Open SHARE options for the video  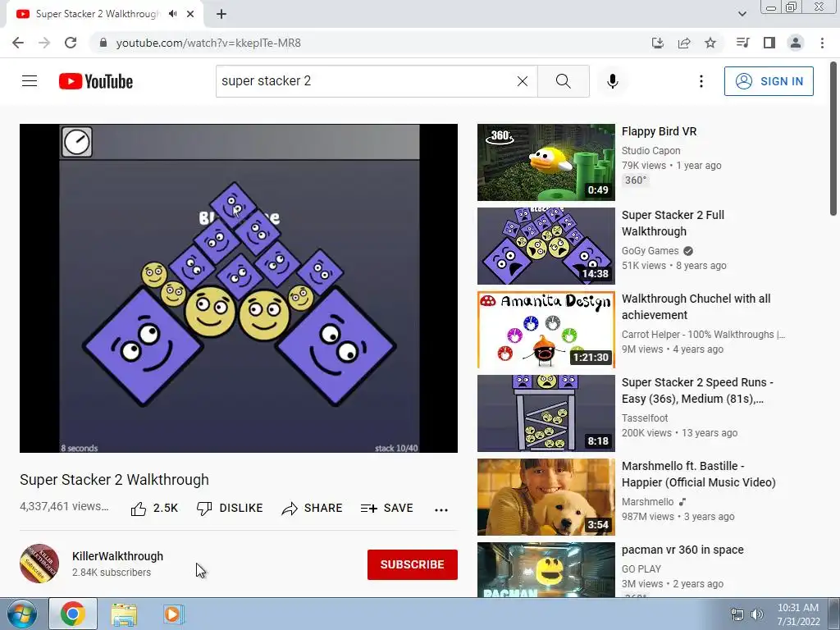312,509
